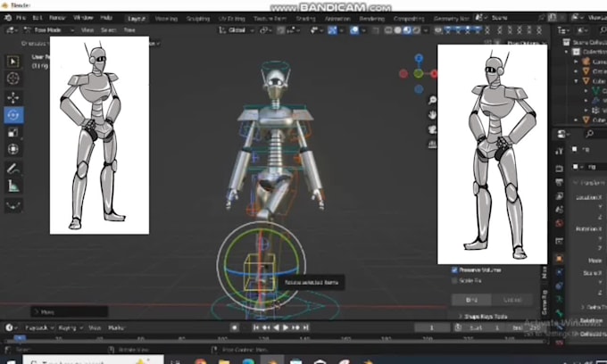Switch orthographic perspective grid icon

[432, 145]
